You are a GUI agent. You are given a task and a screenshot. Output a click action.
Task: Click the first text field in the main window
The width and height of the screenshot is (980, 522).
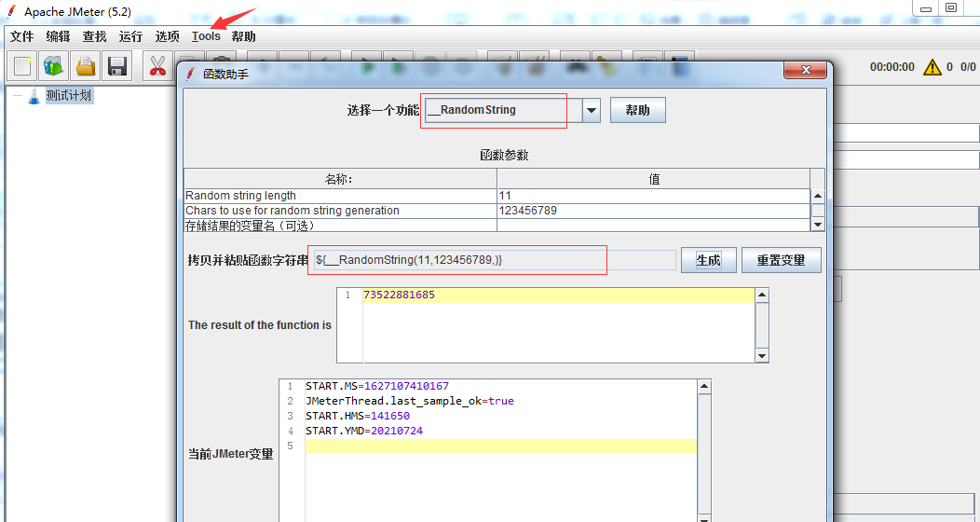click(x=906, y=133)
